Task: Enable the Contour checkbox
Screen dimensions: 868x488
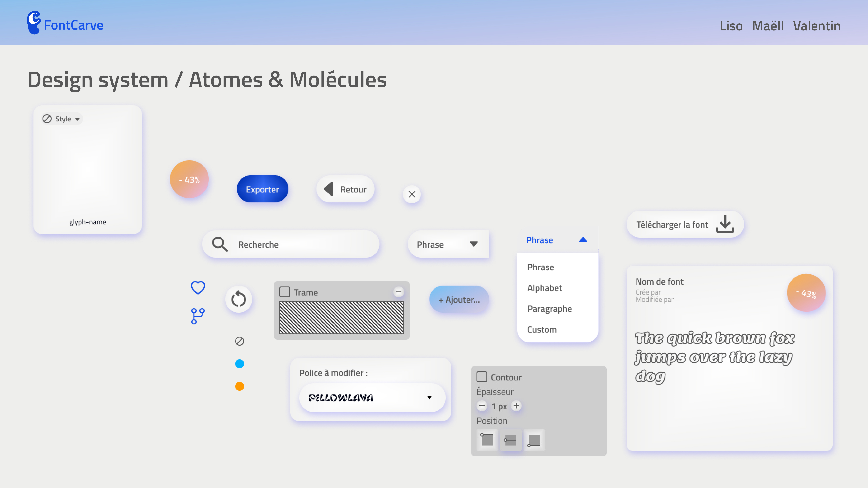Action: coord(482,377)
